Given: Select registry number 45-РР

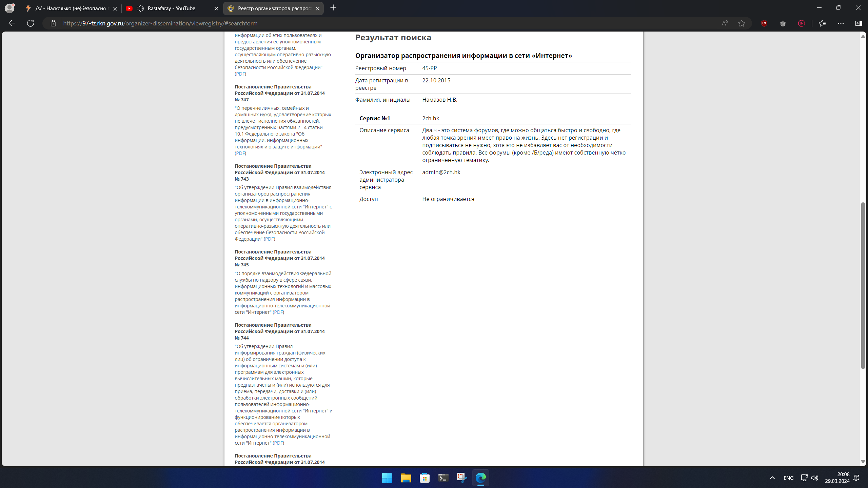Looking at the screenshot, I should 430,68.
